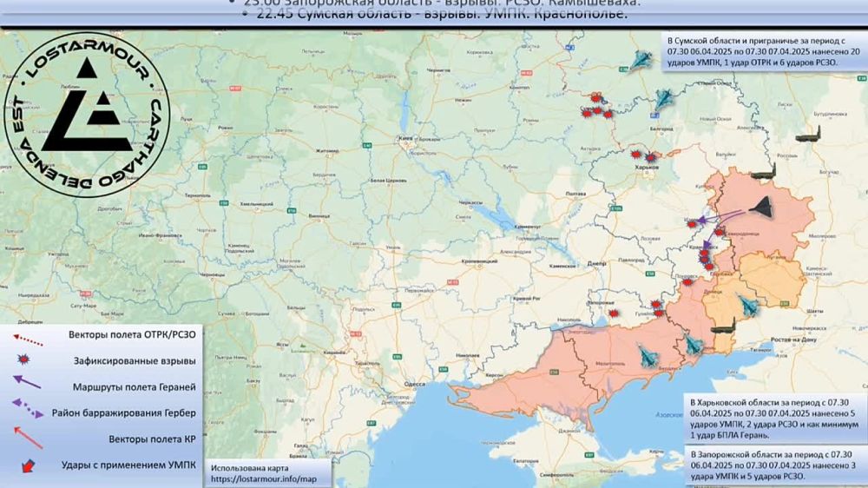The height and width of the screenshot is (488, 868).
Task: Click the topmost explosion in the Sumy cluster
Action: [595, 97]
